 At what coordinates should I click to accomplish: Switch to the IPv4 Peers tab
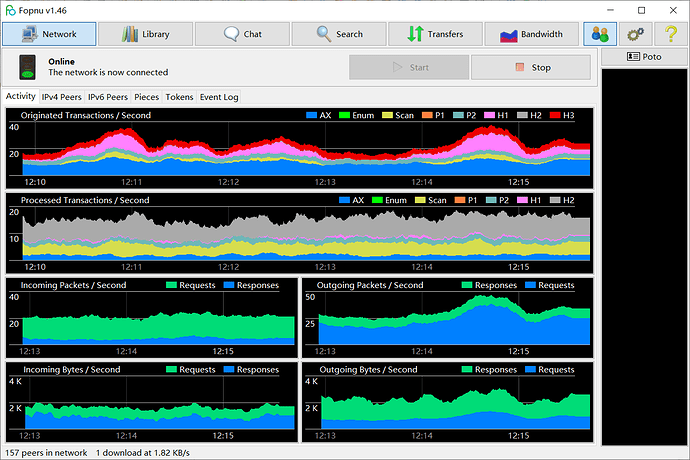coord(62,97)
